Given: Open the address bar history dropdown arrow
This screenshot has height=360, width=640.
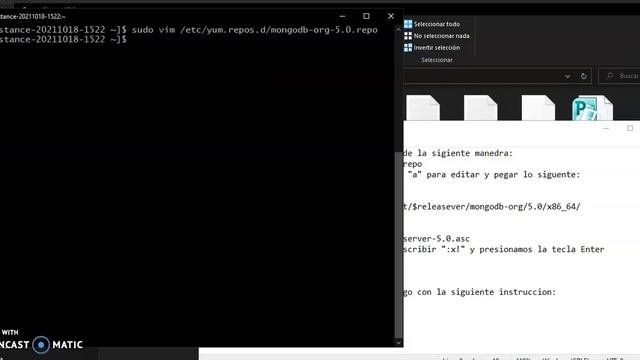Looking at the screenshot, I should point(567,76).
